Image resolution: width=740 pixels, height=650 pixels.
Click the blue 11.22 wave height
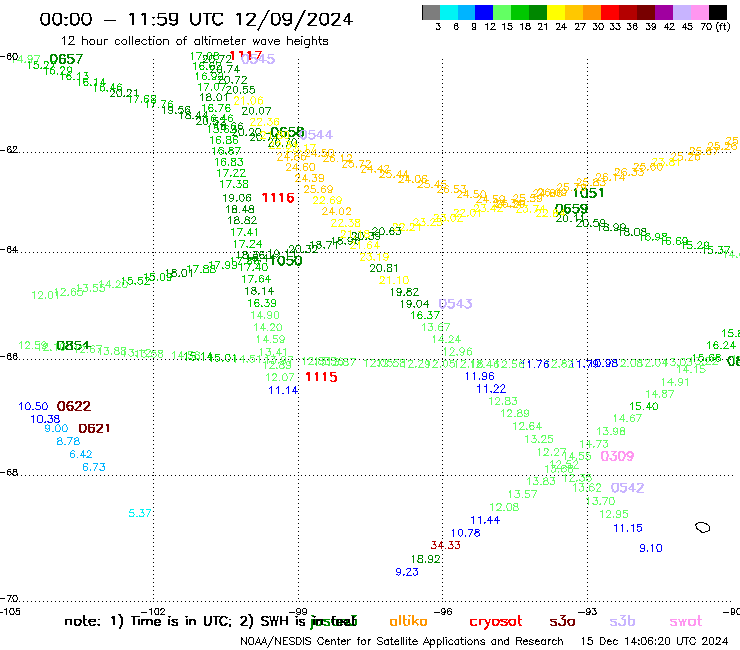491,389
